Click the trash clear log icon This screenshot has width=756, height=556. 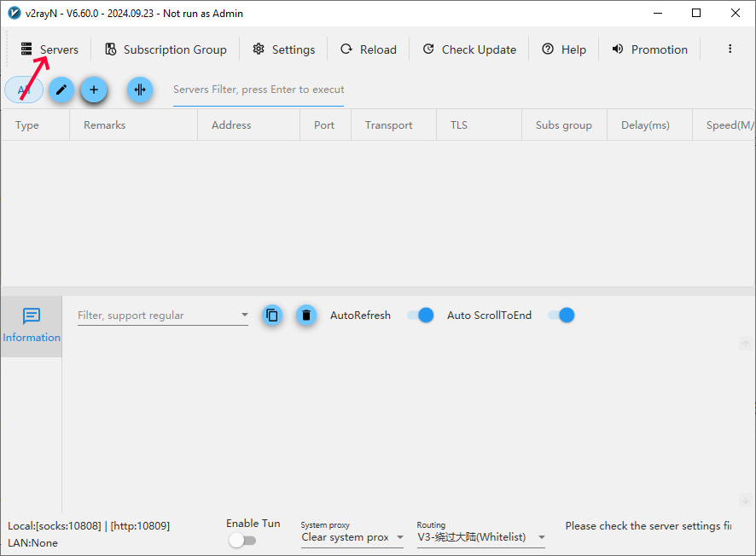tap(306, 316)
